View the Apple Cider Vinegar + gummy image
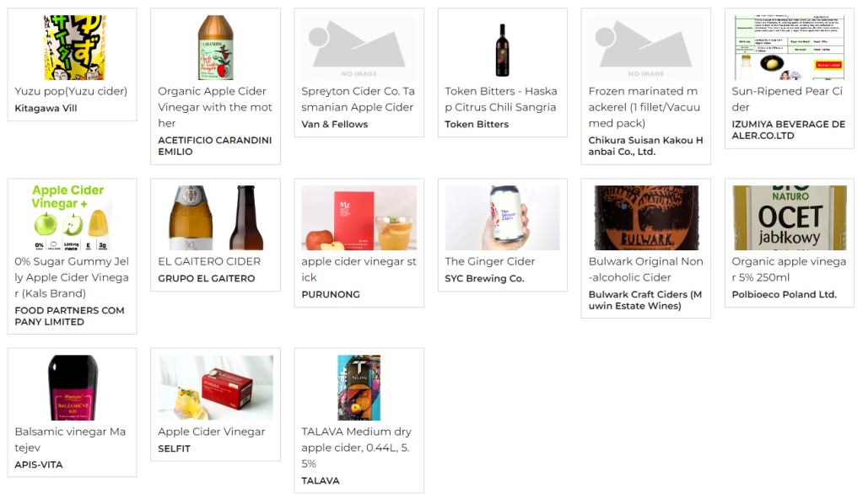 coord(72,217)
